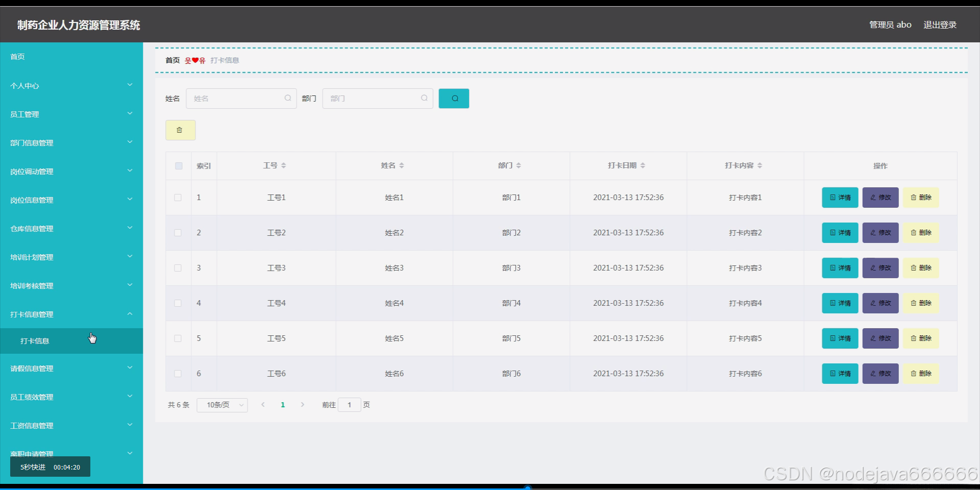
Task: Expand 仓库信息管理 sidebar menu
Action: coord(71,229)
